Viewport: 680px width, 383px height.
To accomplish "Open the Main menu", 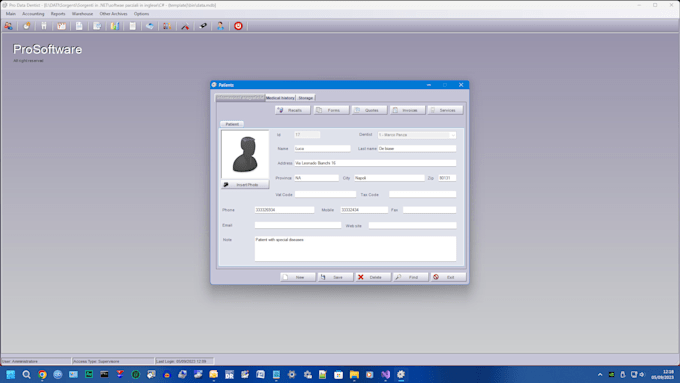I will (10, 14).
